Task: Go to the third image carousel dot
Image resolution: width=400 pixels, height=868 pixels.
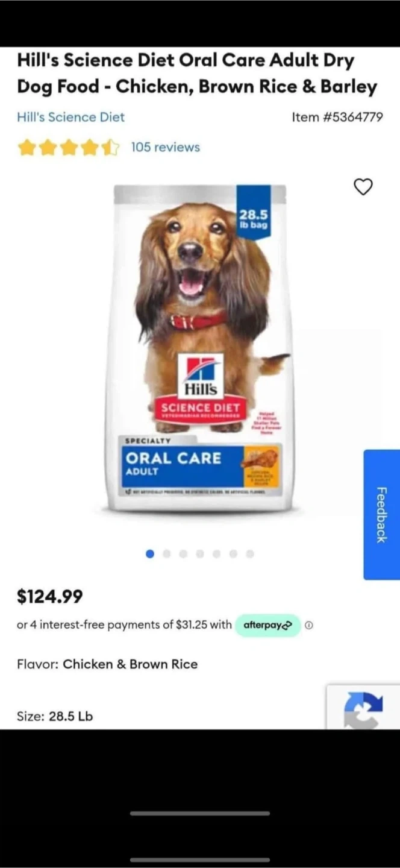Action: pyautogui.click(x=183, y=553)
